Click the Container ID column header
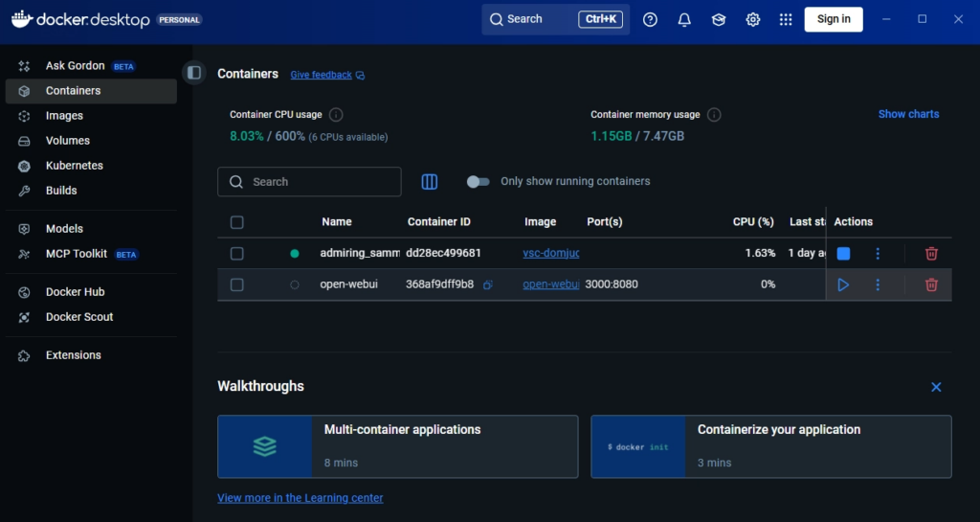 438,222
